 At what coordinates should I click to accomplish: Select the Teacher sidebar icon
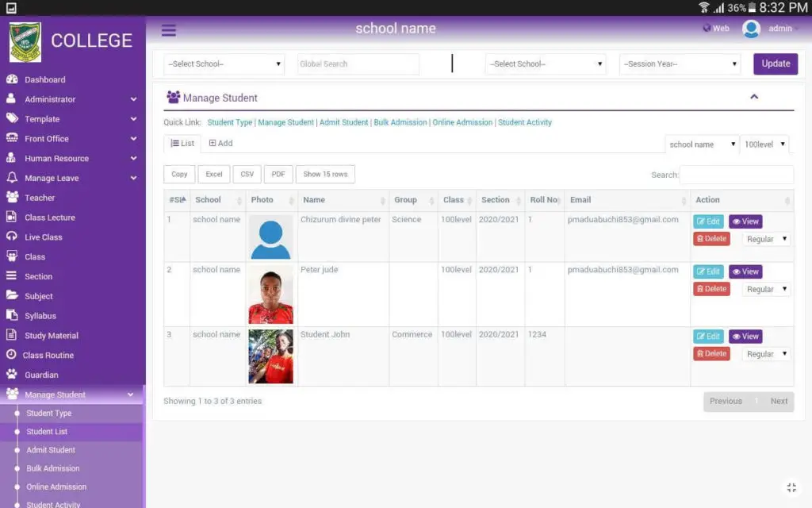(14, 197)
